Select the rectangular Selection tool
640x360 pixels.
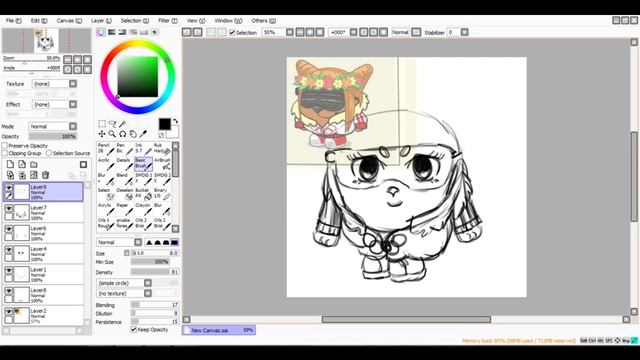102,124
